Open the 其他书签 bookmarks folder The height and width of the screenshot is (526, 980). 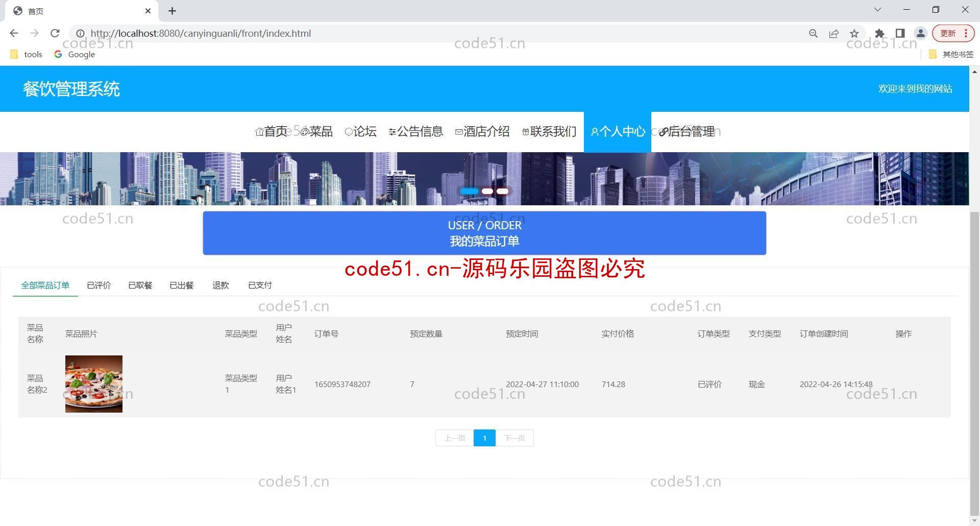tap(951, 54)
